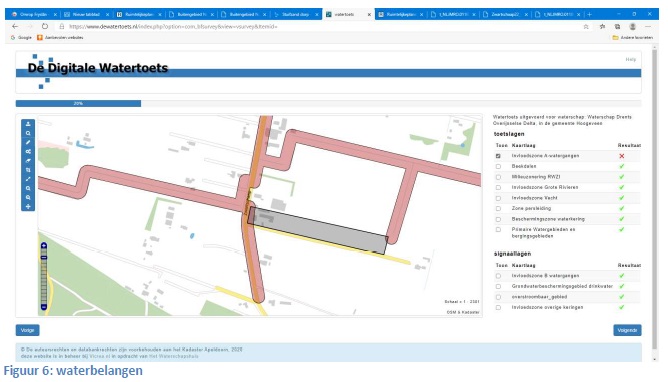Viewport: 668px width, 382px height.
Task: Show the Beekdalen layer checkbox
Action: 498,167
